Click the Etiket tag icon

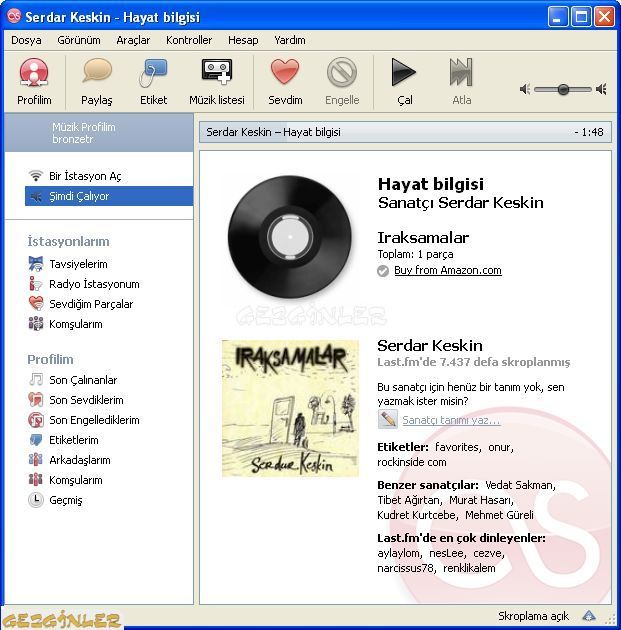pyautogui.click(x=153, y=73)
